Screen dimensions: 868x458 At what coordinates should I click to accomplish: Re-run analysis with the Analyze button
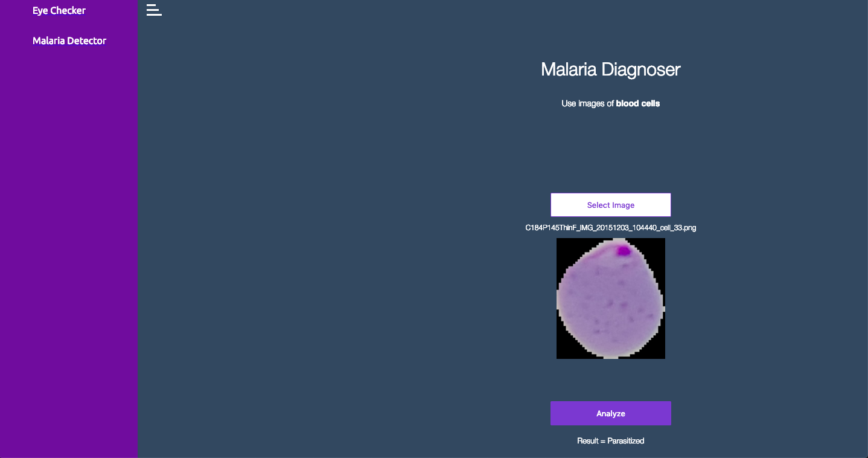pyautogui.click(x=610, y=413)
